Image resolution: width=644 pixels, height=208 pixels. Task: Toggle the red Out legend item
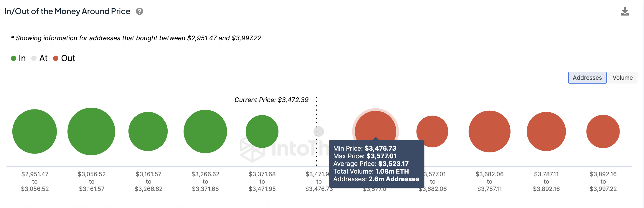[x=64, y=58]
